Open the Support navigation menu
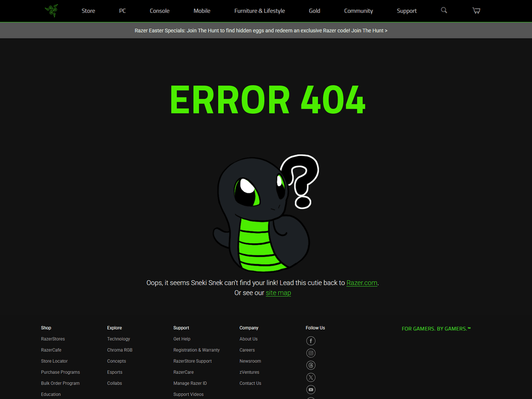This screenshot has height=399, width=532. [407, 11]
